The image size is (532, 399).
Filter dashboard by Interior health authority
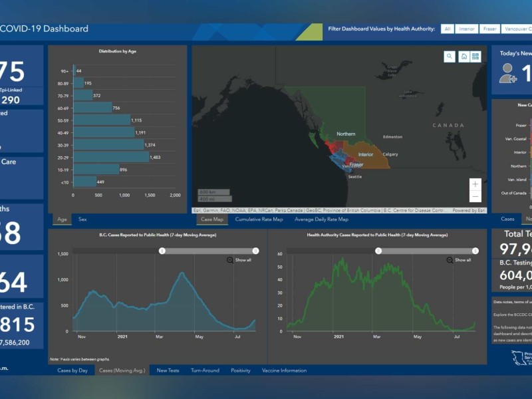point(467,29)
